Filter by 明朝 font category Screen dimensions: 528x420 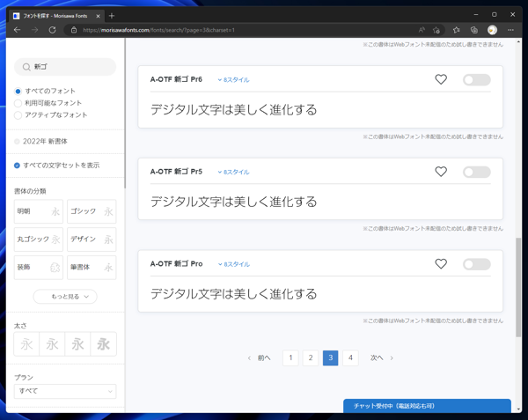[39, 211]
